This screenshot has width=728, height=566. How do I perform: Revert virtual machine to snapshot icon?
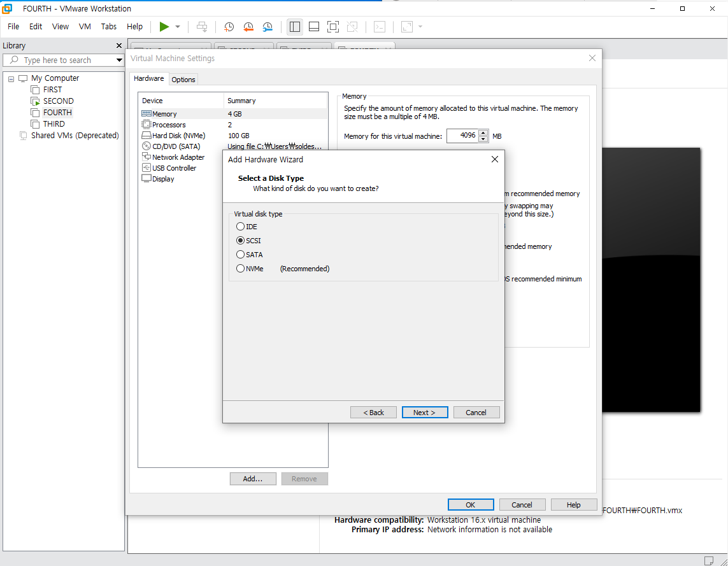point(248,27)
